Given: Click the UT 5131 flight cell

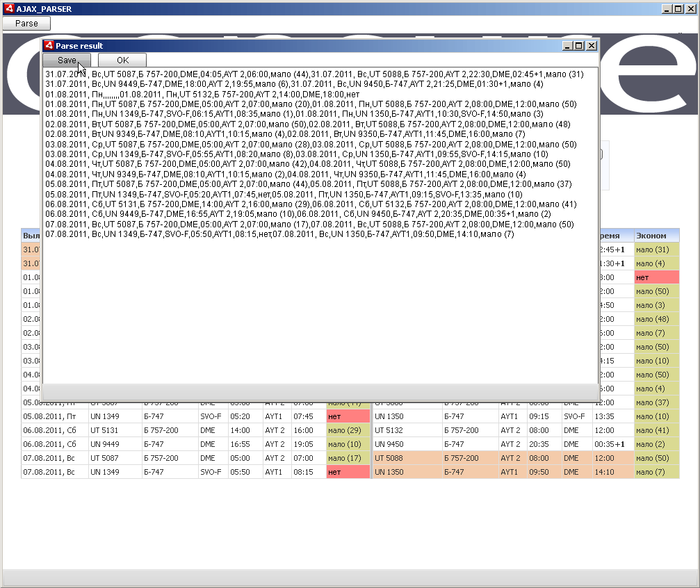Looking at the screenshot, I should (115, 430).
